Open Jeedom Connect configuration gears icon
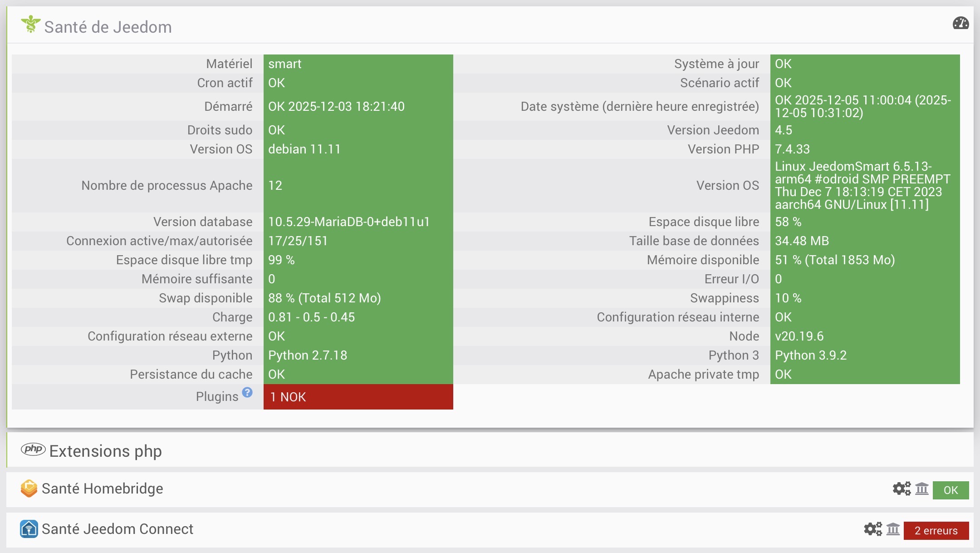 [x=872, y=529]
